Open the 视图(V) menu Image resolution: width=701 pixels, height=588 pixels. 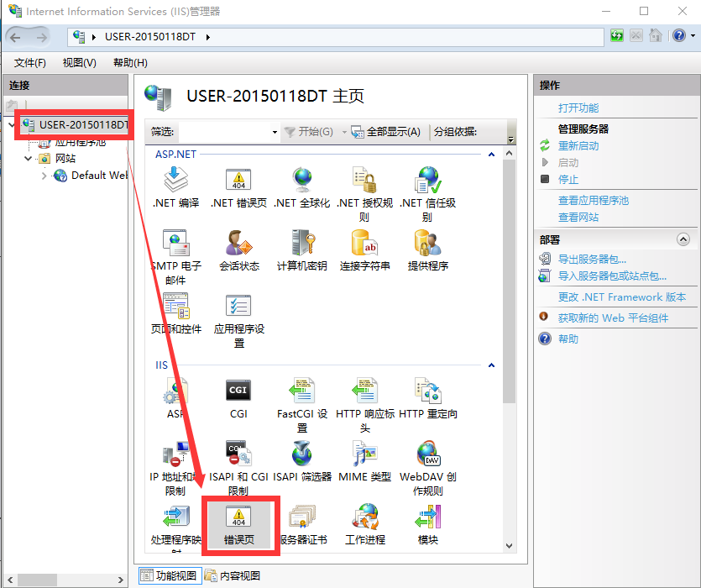pos(79,63)
